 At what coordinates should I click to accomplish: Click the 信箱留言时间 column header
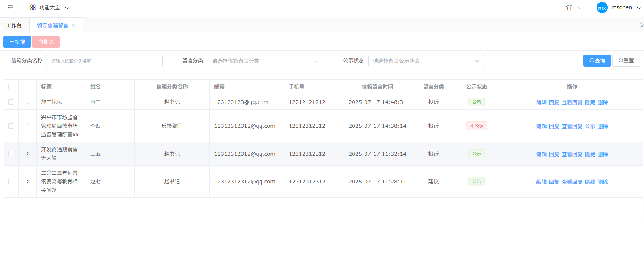coord(377,87)
